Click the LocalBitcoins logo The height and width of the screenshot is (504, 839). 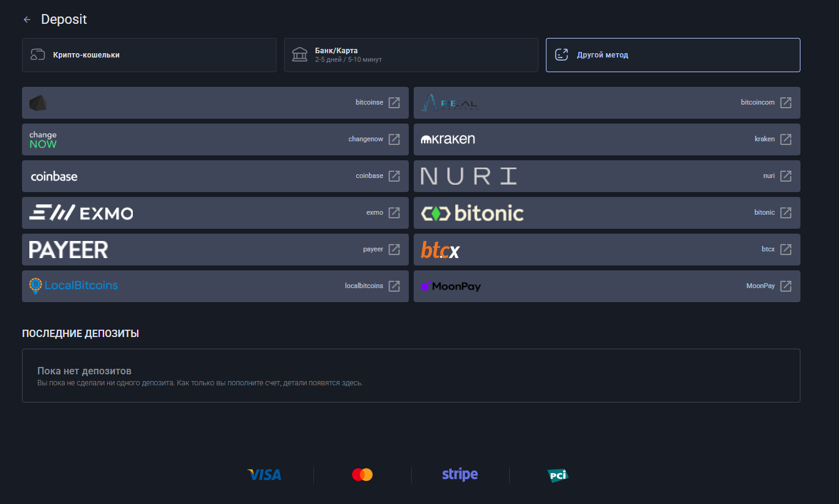point(73,286)
